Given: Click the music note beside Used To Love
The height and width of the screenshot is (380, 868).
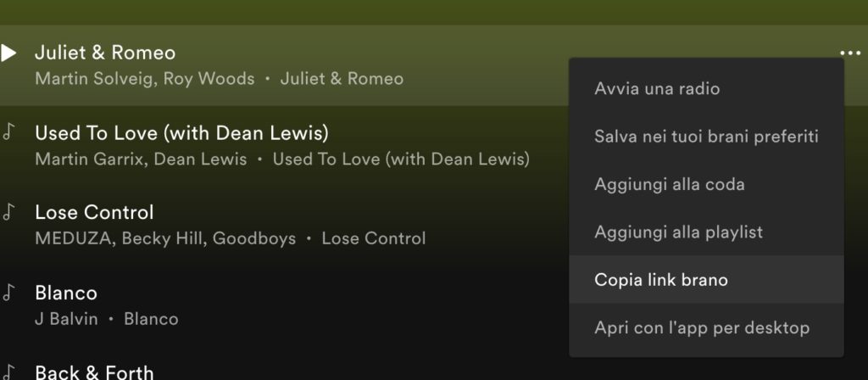Looking at the screenshot, I should [x=8, y=133].
